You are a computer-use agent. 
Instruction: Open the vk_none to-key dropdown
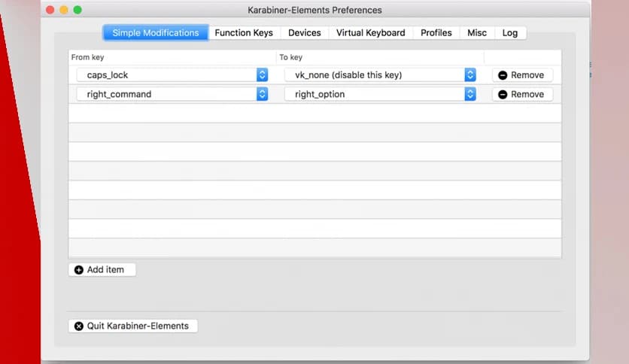point(380,75)
